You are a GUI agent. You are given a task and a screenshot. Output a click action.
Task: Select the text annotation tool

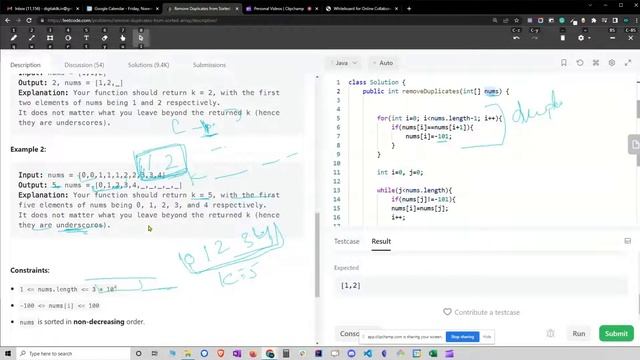86,38
